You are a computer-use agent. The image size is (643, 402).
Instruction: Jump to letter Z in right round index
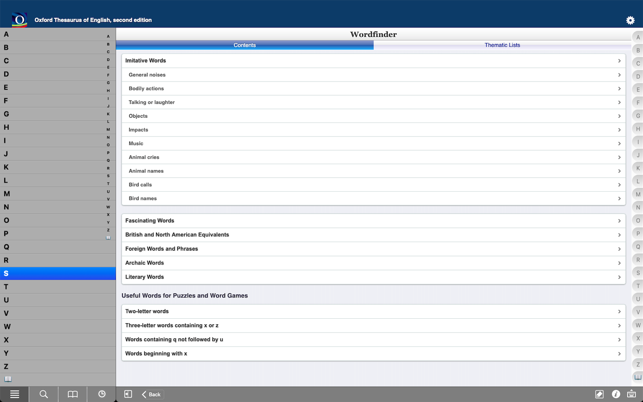[x=638, y=364]
